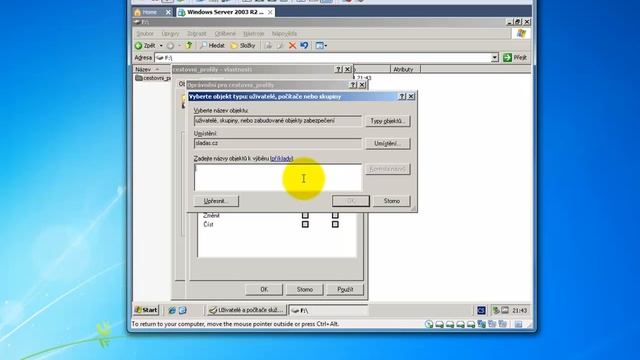Check the left checkbox in Číst row
The height and width of the screenshot is (360, 640).
click(305, 224)
